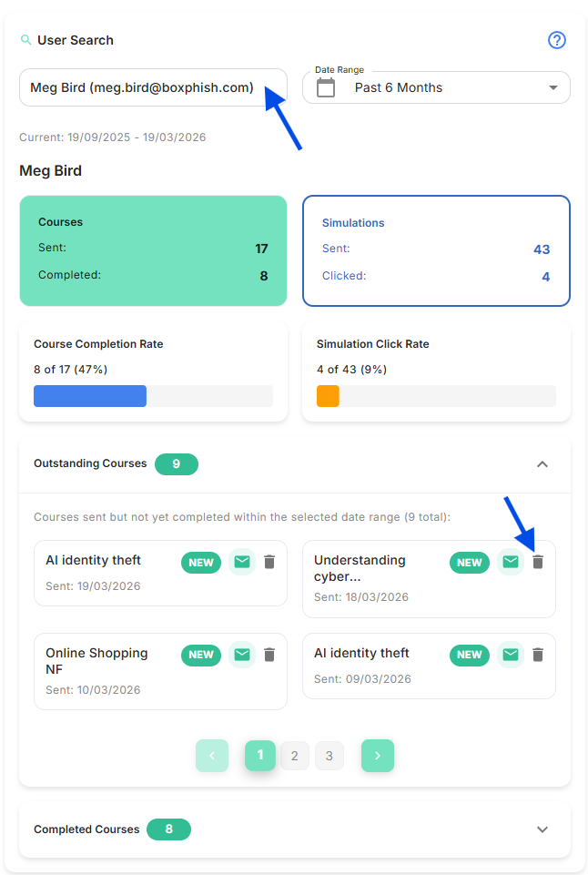Viewport: 588px width, 875px height.
Task: Select the Simulations stats card
Action: point(436,249)
